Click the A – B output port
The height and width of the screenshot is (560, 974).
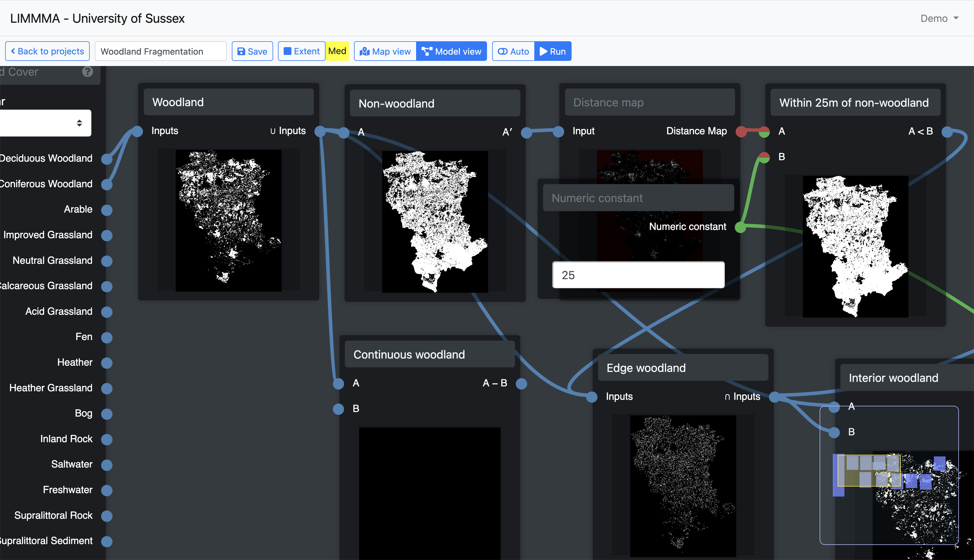tap(521, 384)
